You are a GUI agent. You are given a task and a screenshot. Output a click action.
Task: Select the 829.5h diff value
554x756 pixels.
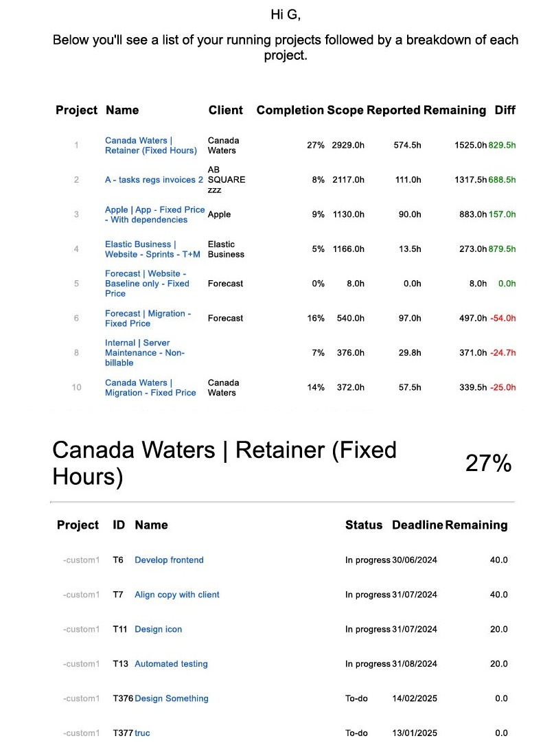click(502, 145)
